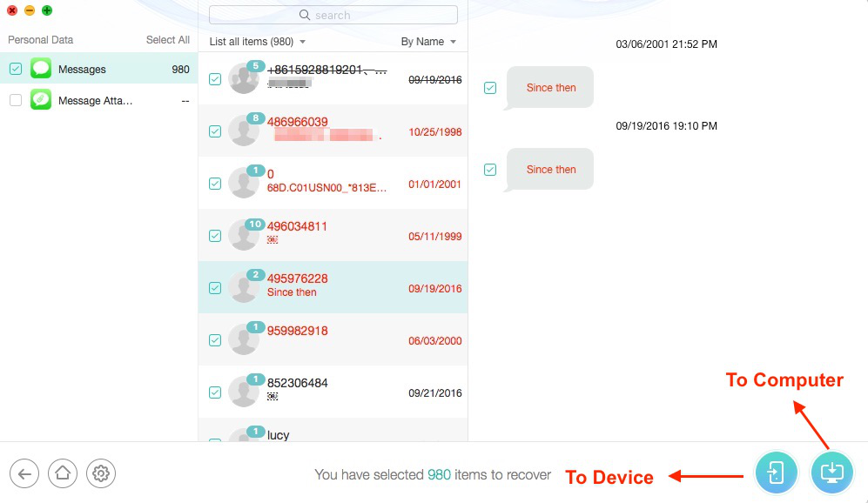
Task: Click the 68D.C01USN00 message preview
Action: coord(326,188)
